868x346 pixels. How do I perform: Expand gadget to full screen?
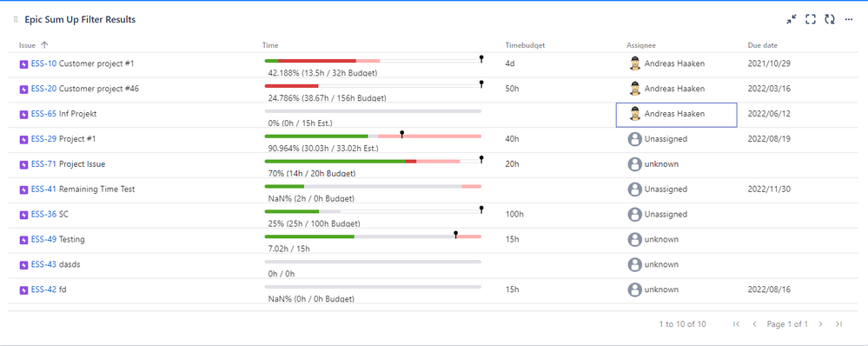pos(811,19)
